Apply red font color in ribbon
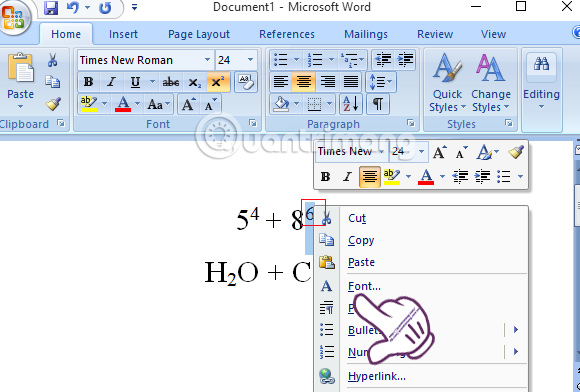This screenshot has height=392, width=580. (x=123, y=104)
